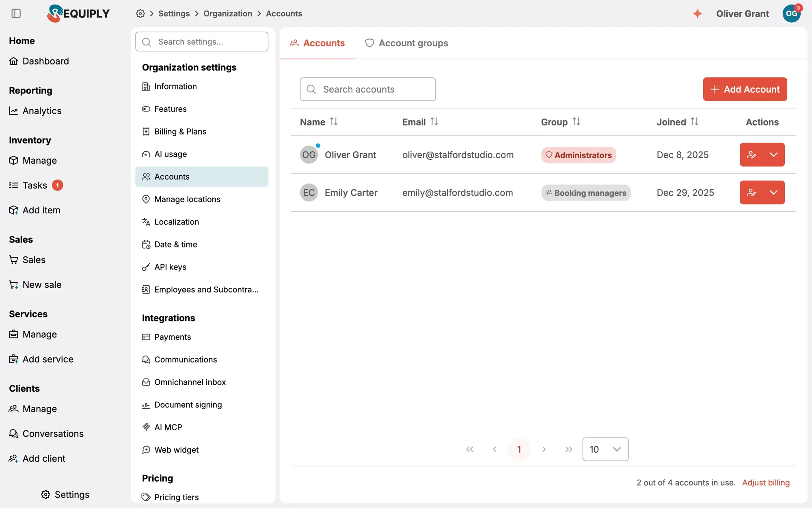Viewport: 812px width, 508px height.
Task: Open the OG user avatar menu
Action: pos(791,13)
